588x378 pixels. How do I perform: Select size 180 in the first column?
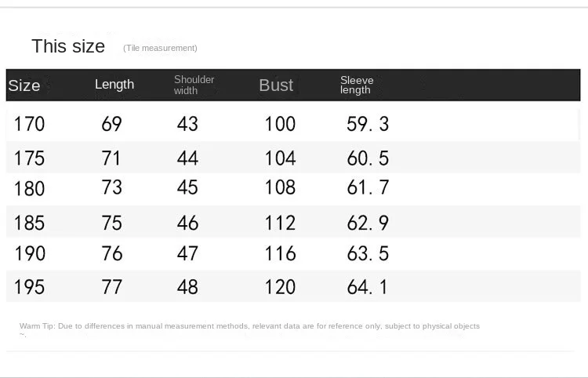point(29,188)
